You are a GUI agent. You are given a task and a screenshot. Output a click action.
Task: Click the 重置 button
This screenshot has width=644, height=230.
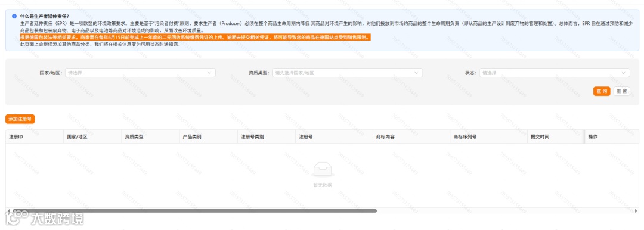point(621,91)
